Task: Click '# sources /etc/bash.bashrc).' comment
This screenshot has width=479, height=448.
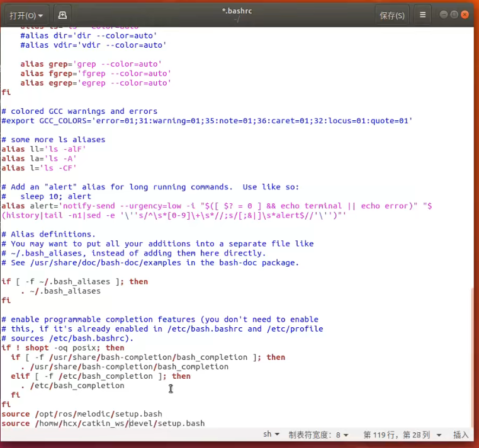Action: pyautogui.click(x=67, y=339)
